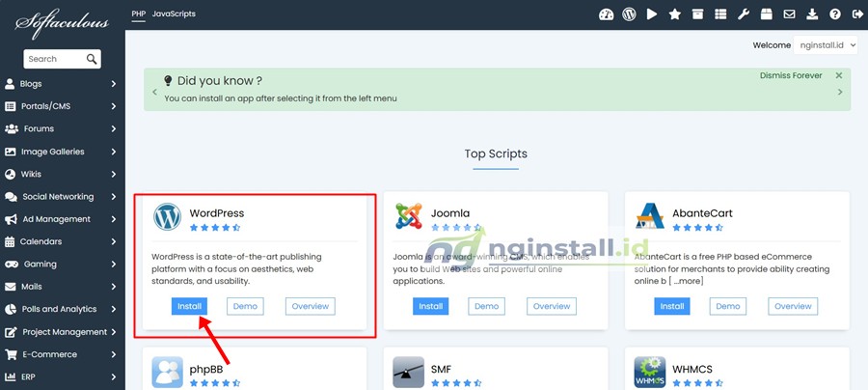Expand AbanteCart description with more link
The image size is (868, 390).
[x=688, y=282]
